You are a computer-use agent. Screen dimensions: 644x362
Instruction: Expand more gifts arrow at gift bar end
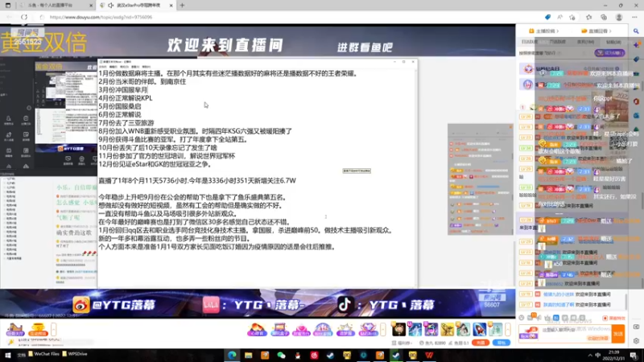click(x=508, y=329)
